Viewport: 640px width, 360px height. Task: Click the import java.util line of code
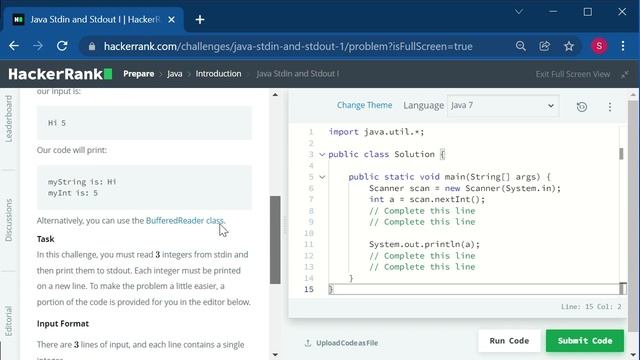click(x=376, y=132)
